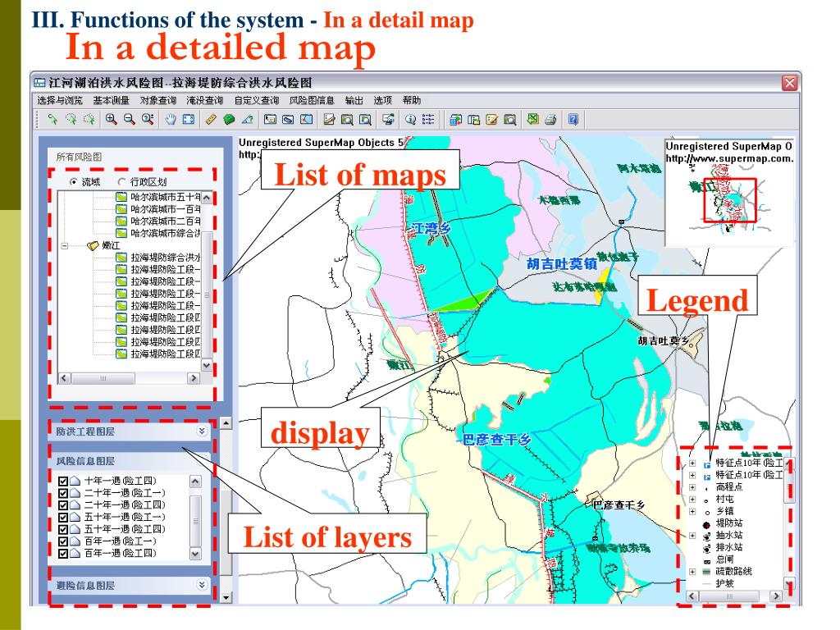This screenshot has width=840, height=630.
Task: Click the full extent view icon
Action: tap(189, 119)
